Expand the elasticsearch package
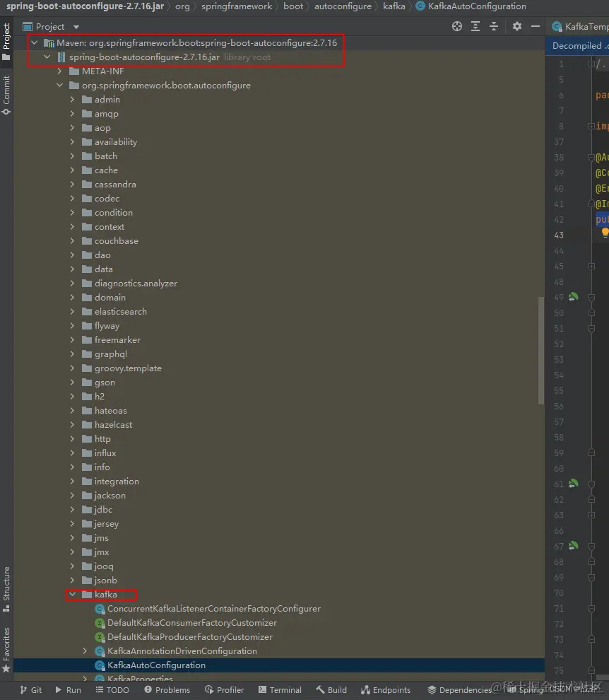The width and height of the screenshot is (609, 700). click(x=72, y=312)
